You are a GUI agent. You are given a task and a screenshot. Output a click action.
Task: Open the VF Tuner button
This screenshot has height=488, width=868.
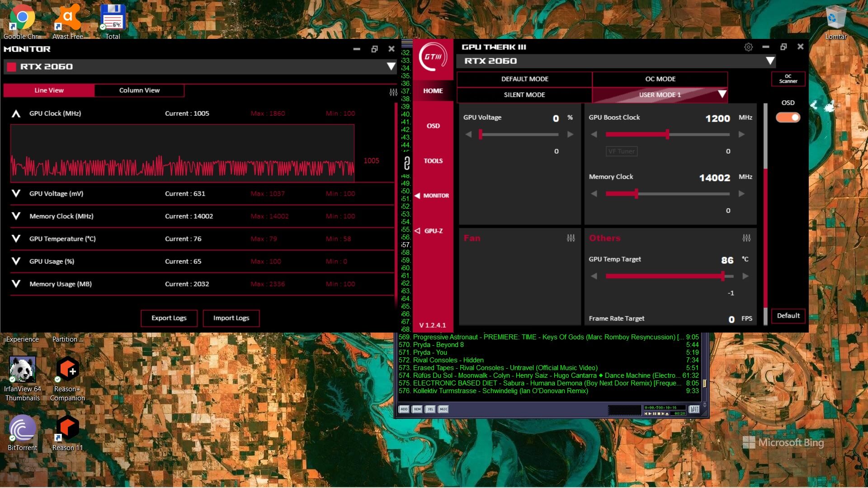pos(622,151)
